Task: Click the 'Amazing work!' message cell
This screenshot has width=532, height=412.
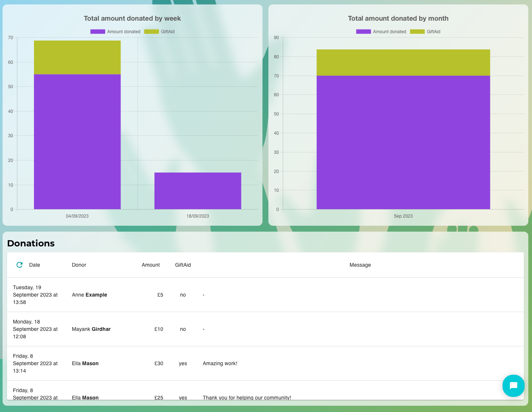Action: pyautogui.click(x=220, y=363)
